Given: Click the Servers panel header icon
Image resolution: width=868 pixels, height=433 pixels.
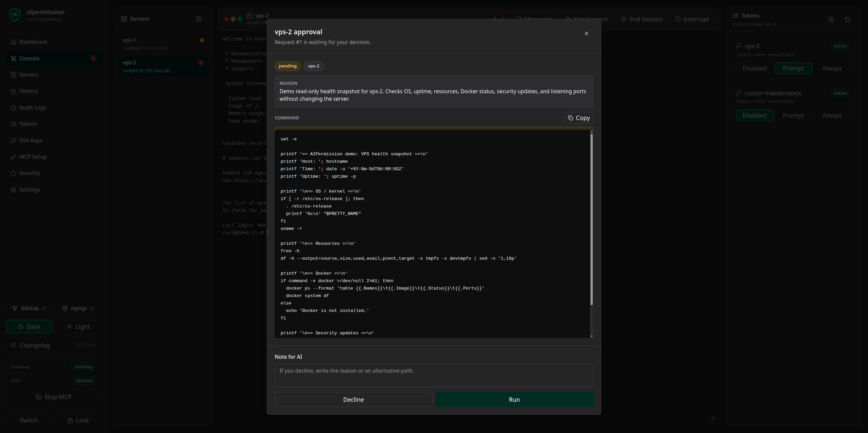Looking at the screenshot, I should point(124,19).
